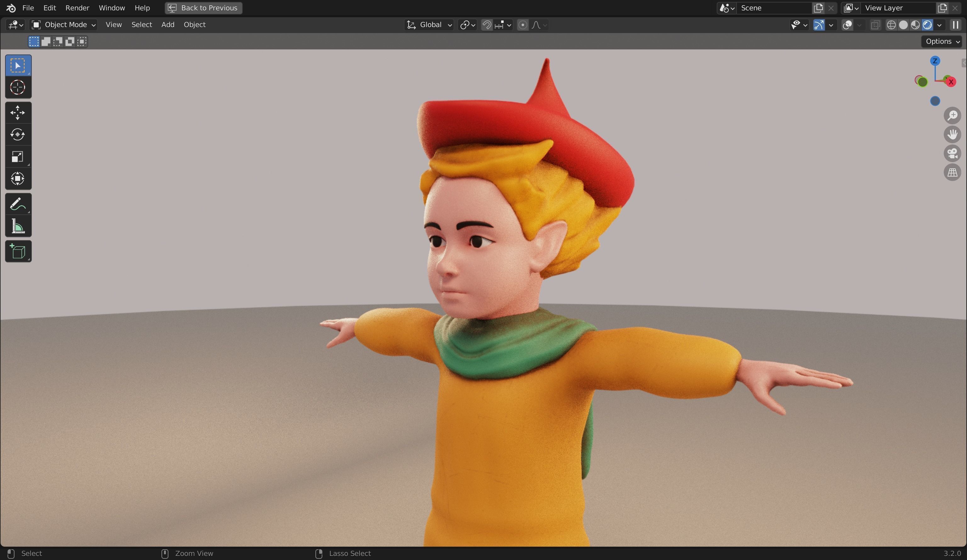Toggle show gizmos
This screenshot has height=560, width=967.
click(819, 25)
